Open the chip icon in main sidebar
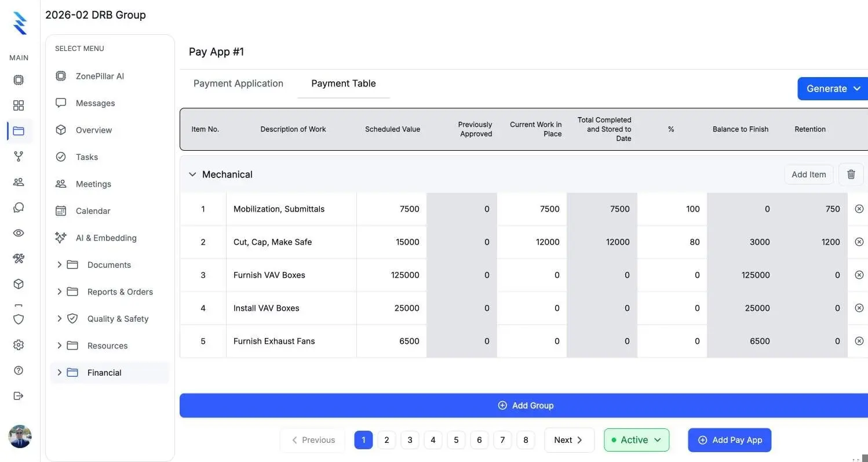868x462 pixels. pyautogui.click(x=19, y=80)
